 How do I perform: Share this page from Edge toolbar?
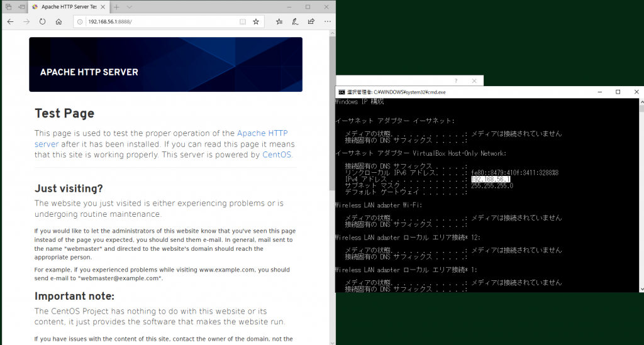[311, 22]
